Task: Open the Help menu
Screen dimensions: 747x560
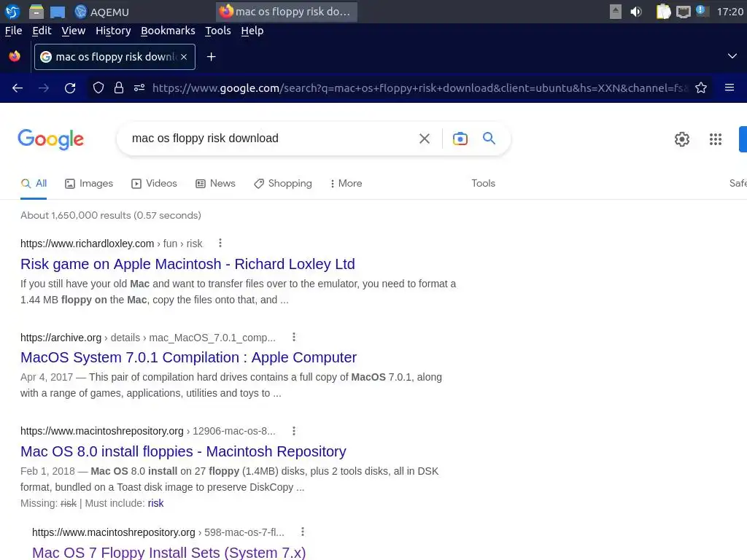Action: [252, 31]
